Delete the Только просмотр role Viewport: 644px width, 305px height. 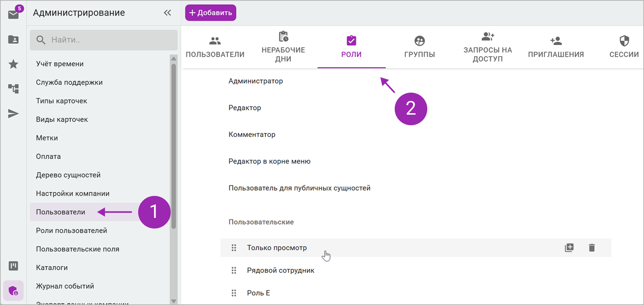tap(592, 248)
